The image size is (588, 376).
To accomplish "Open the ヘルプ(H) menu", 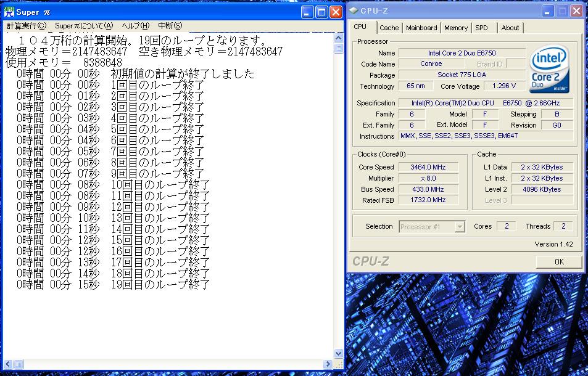I will tap(135, 25).
